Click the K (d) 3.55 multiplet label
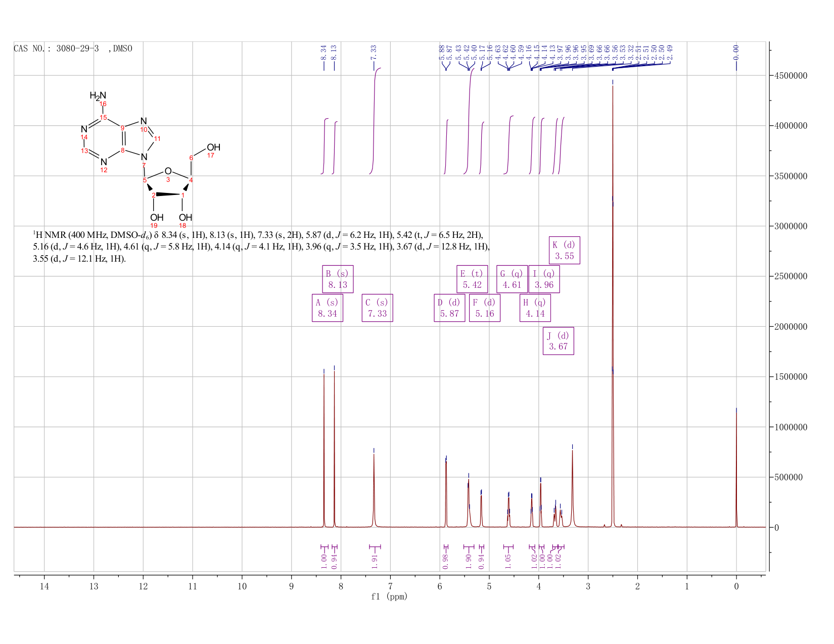 [565, 250]
